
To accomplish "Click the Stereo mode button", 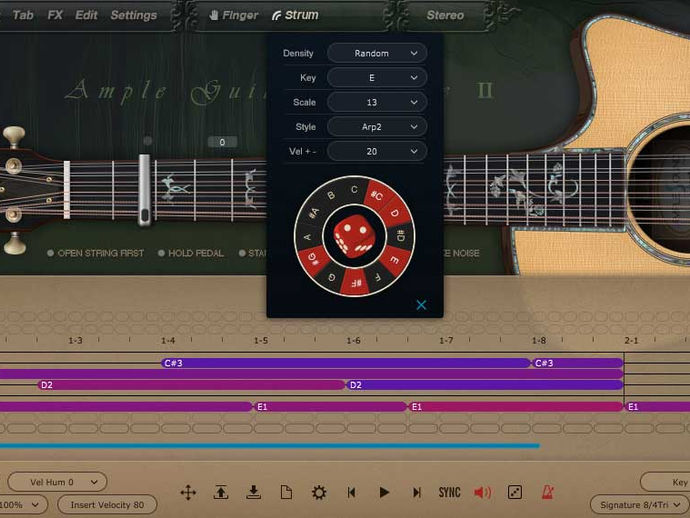I will [x=445, y=15].
